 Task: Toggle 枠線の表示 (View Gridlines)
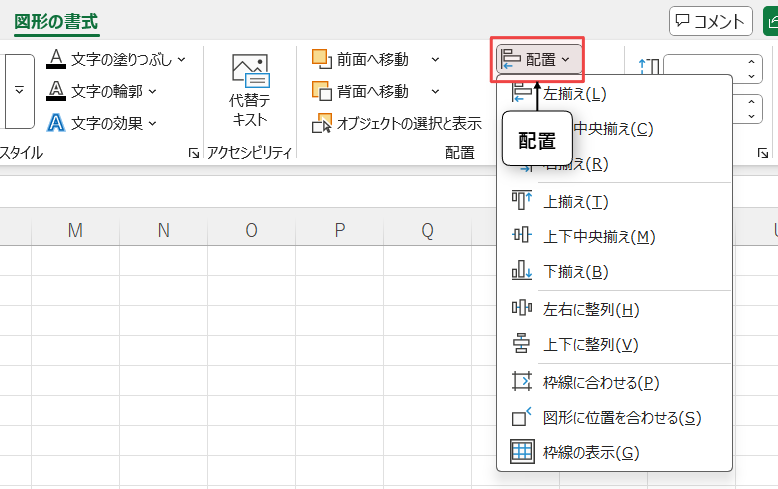pyautogui.click(x=590, y=452)
